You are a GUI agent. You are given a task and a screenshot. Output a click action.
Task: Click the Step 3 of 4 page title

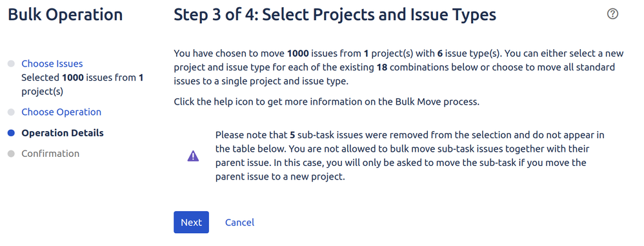coord(335,15)
